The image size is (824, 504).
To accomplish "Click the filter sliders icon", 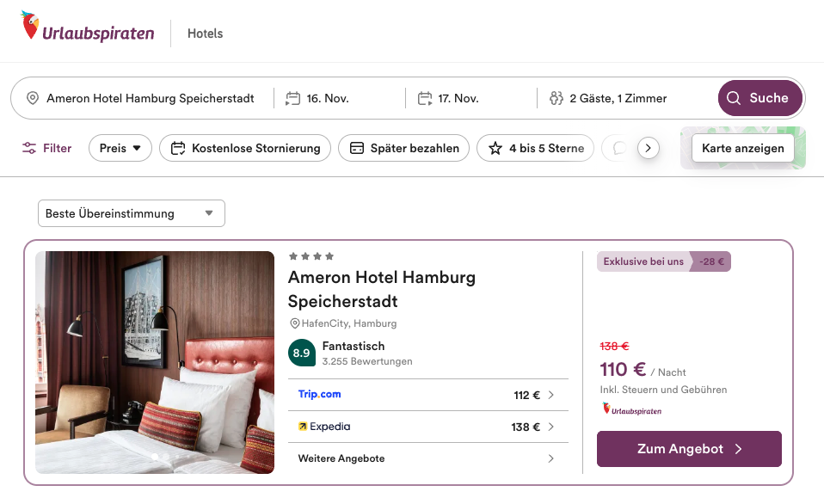I will [x=30, y=148].
